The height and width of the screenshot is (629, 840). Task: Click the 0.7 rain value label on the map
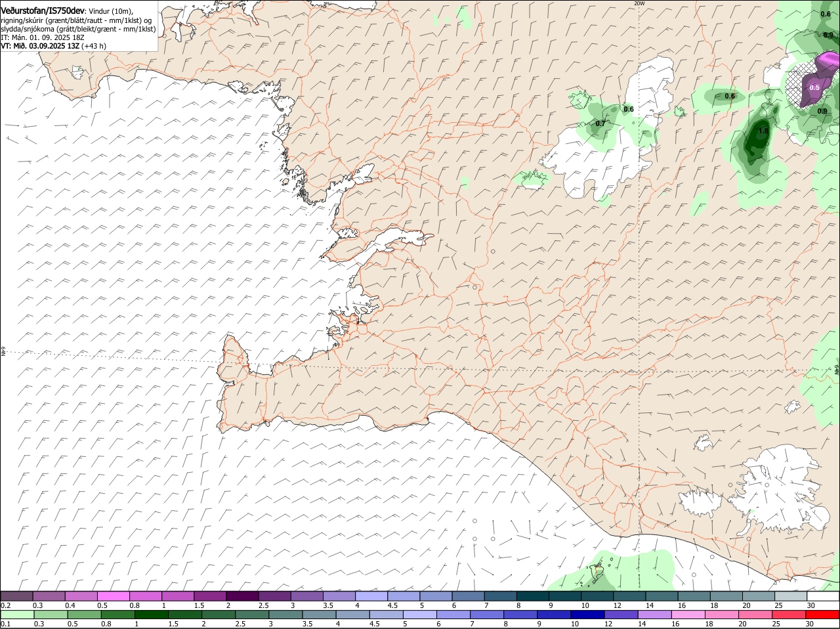point(600,123)
